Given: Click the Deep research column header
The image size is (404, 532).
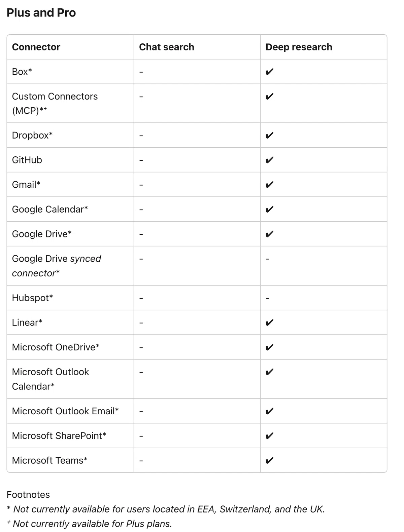Looking at the screenshot, I should (299, 47).
